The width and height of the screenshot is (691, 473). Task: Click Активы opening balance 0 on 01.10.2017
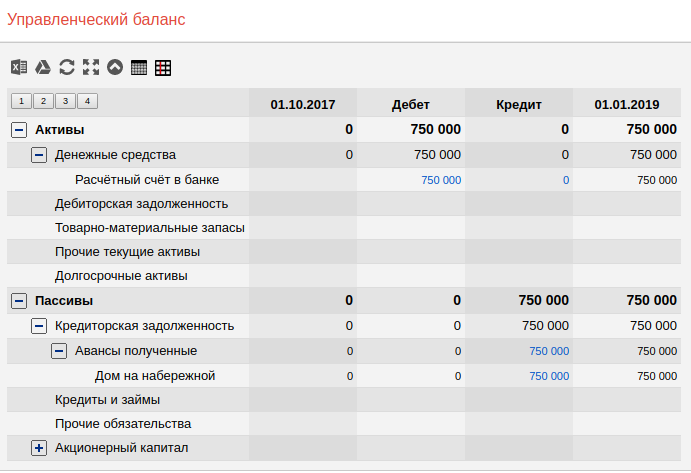click(349, 130)
